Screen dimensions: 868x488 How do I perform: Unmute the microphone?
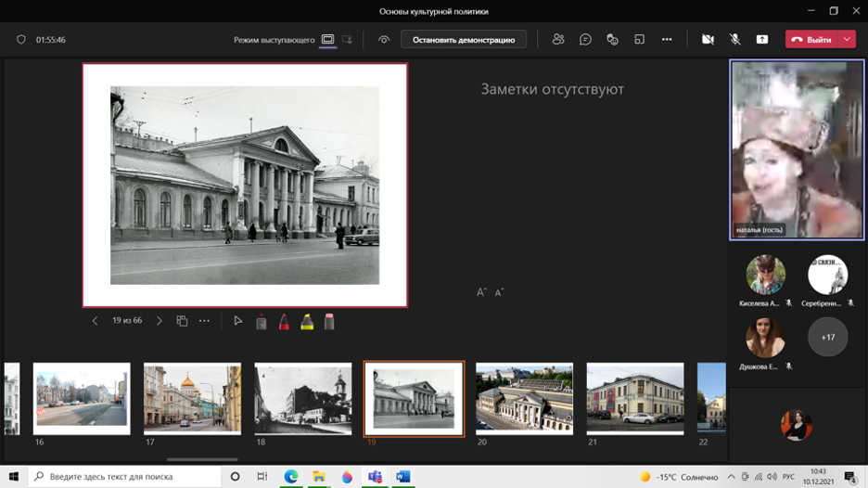[734, 40]
